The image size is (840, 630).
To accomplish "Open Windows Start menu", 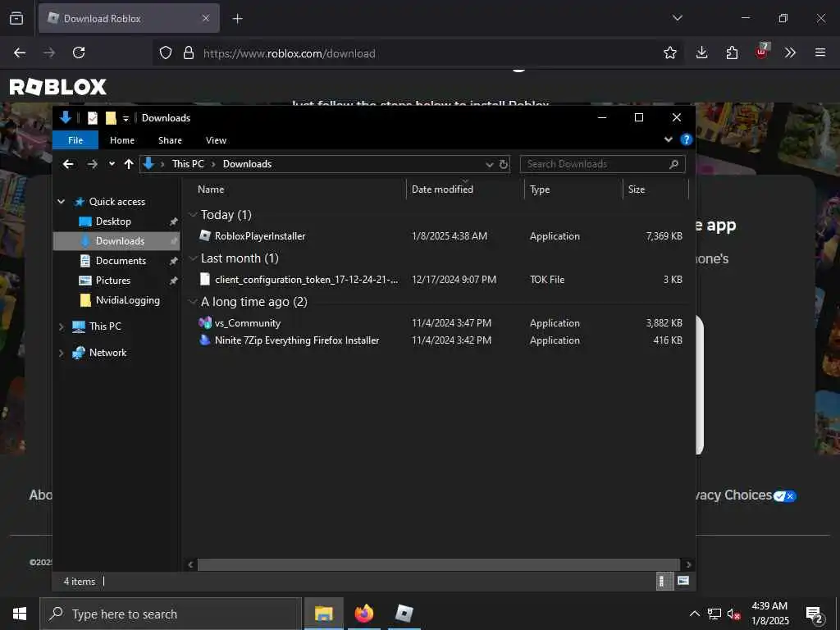I will [x=20, y=614].
